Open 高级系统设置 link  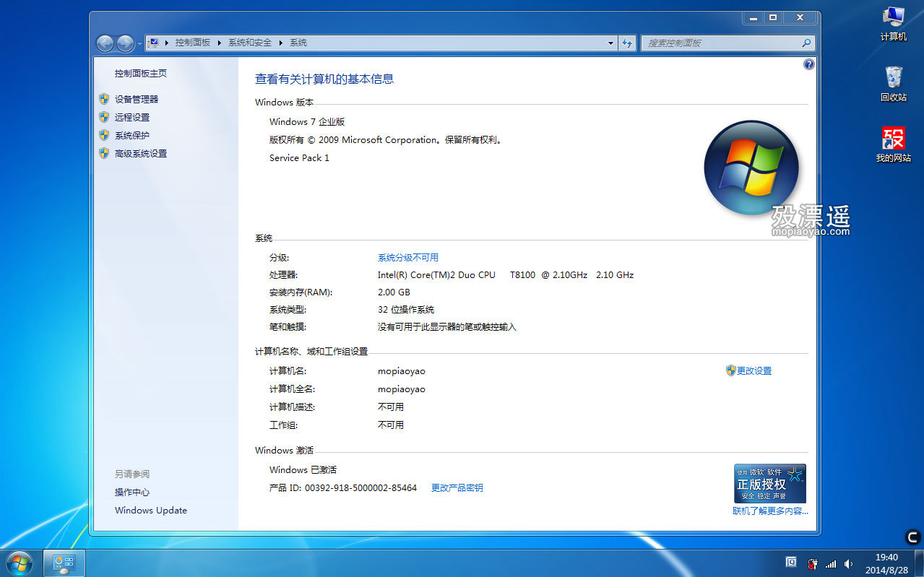(x=140, y=153)
